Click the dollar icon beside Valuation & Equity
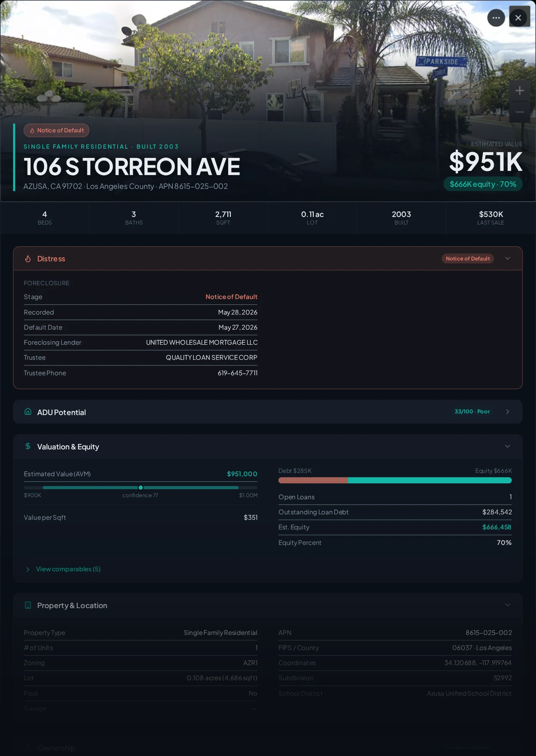Viewport: 536px width, 756px height. coord(28,446)
